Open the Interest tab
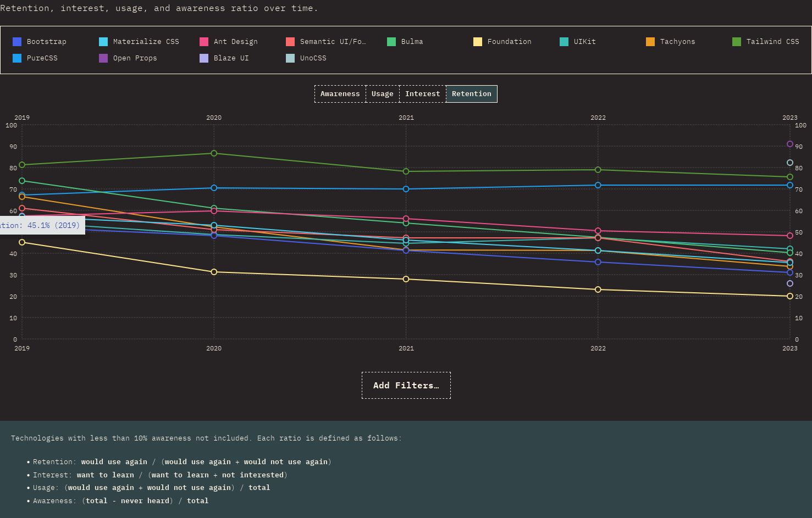Screen dimensions: 812x518 pyautogui.click(x=423, y=94)
